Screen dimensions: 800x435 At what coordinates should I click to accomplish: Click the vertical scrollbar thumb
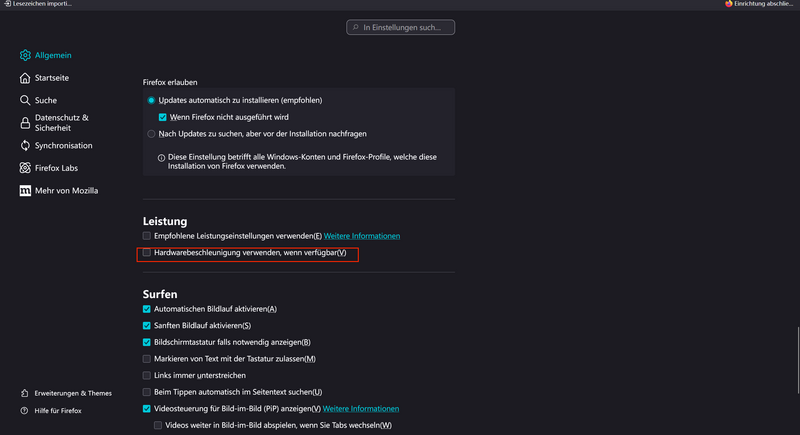(x=798, y=361)
